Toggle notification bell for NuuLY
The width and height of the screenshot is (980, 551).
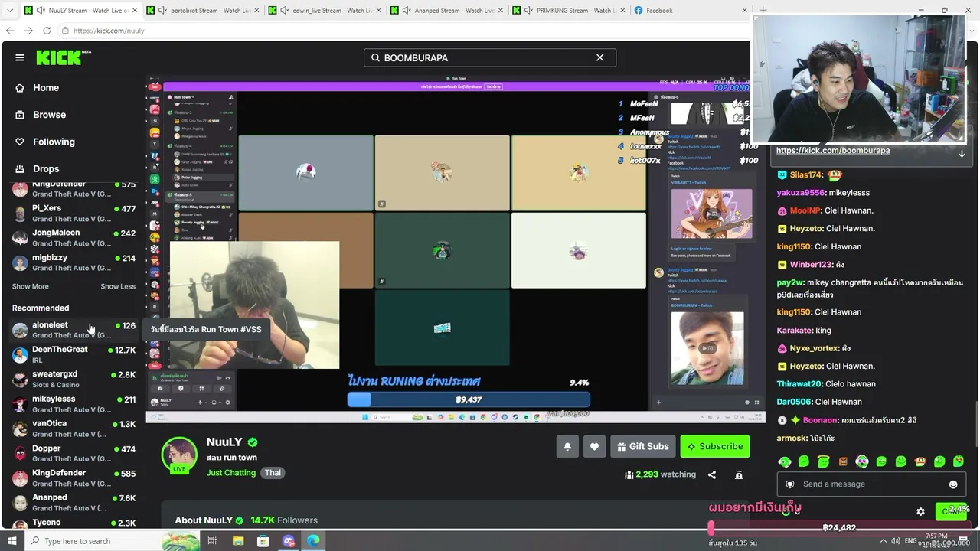567,447
